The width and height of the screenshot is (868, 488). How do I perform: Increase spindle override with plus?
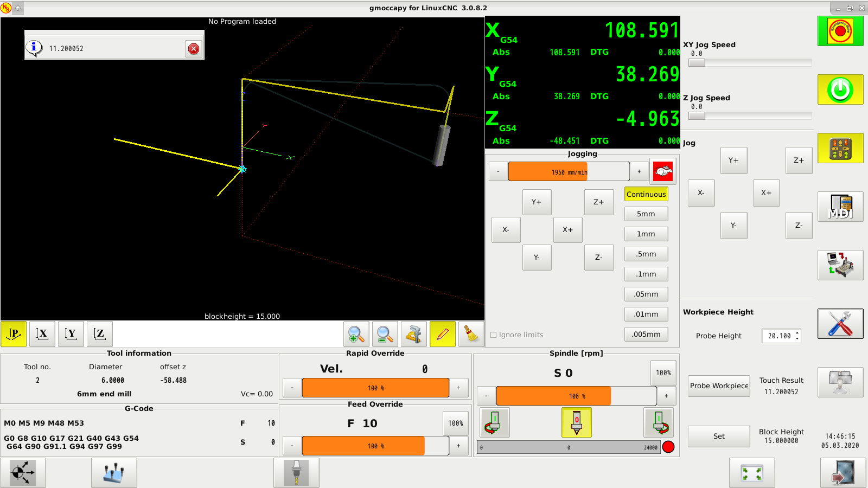[666, 396]
